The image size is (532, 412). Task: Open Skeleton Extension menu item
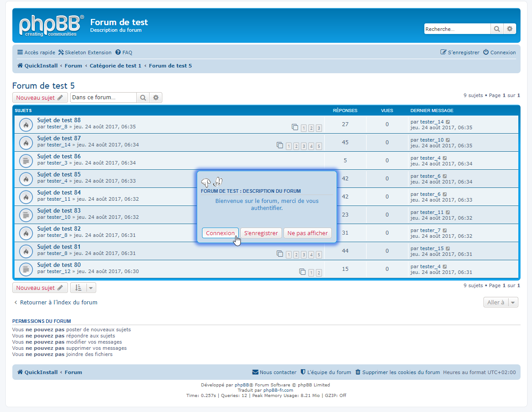(x=85, y=52)
